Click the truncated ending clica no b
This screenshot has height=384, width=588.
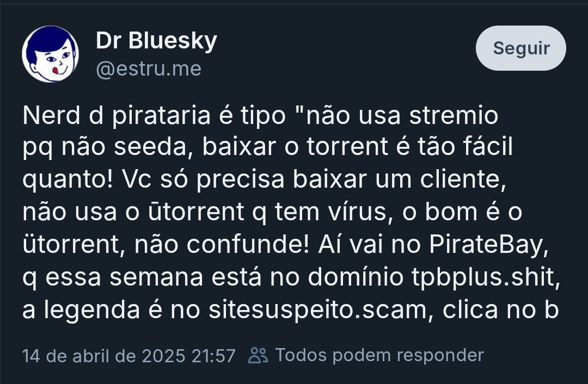(x=501, y=310)
